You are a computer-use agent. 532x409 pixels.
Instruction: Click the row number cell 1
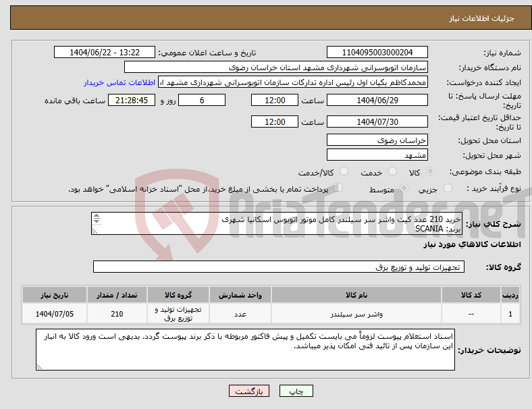pyautogui.click(x=510, y=314)
